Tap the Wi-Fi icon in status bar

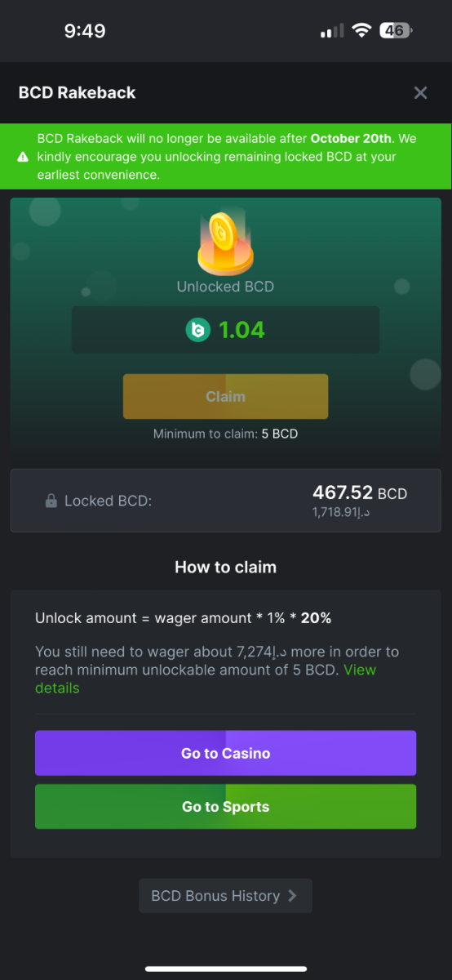[361, 31]
